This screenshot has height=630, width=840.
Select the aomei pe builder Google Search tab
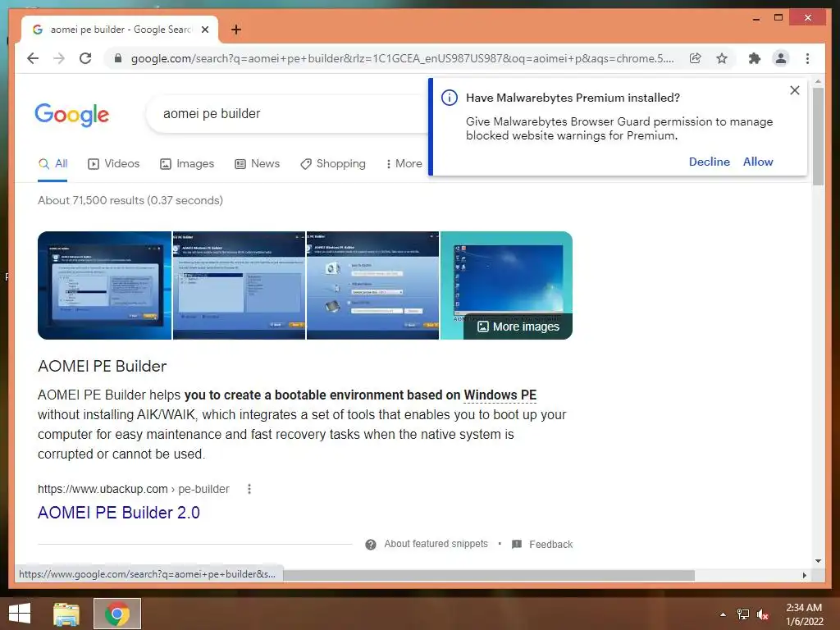tap(120, 30)
